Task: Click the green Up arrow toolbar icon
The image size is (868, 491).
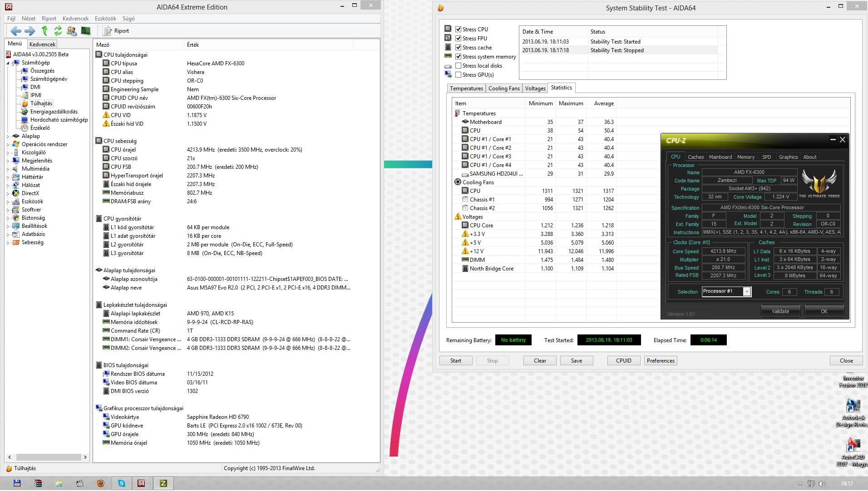Action: (44, 31)
